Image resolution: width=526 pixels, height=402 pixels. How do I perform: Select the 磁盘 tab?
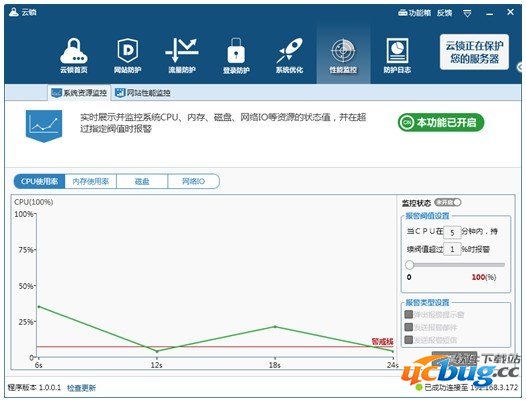point(142,182)
